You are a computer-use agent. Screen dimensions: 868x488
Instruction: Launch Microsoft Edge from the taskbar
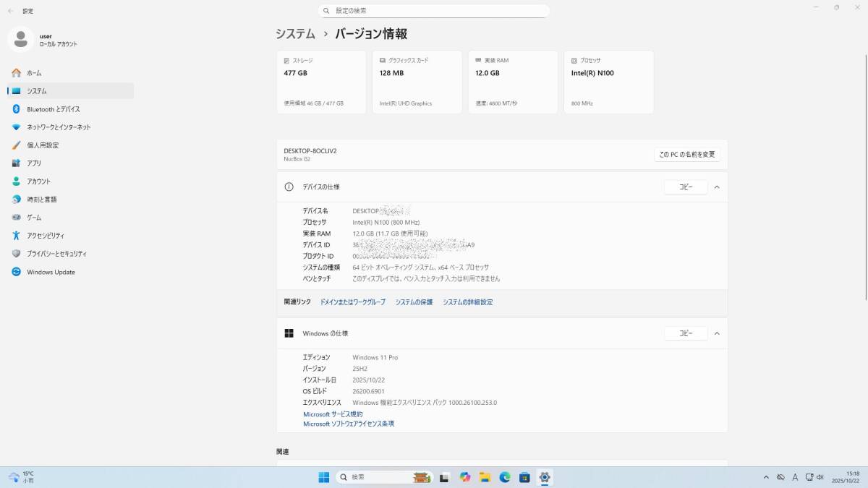pyautogui.click(x=505, y=477)
